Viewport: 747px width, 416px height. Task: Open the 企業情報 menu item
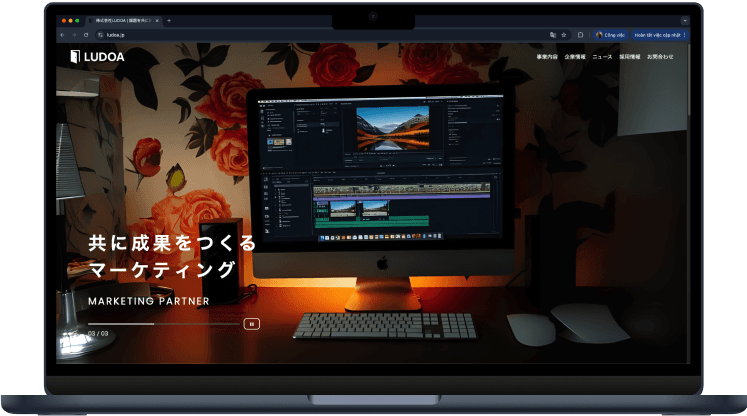[x=575, y=57]
